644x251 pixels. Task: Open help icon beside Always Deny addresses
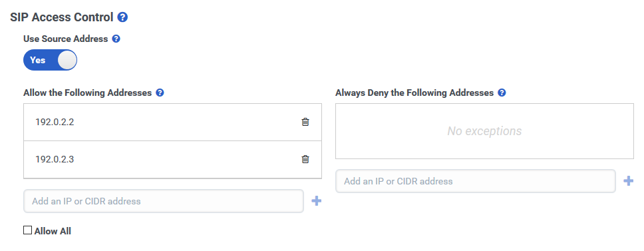tap(502, 93)
